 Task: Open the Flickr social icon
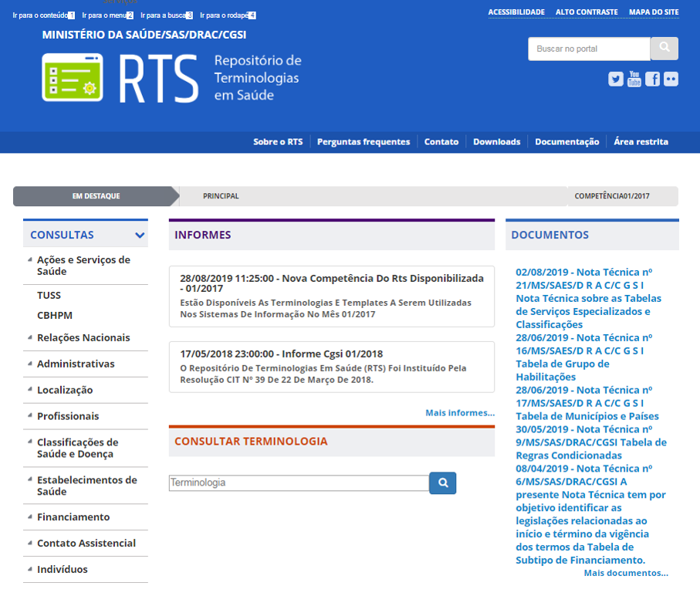point(671,79)
